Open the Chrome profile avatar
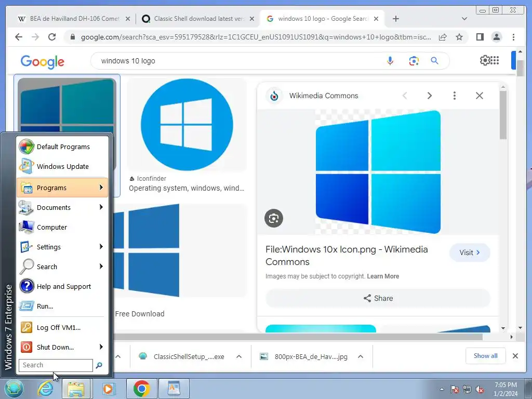 pos(496,37)
